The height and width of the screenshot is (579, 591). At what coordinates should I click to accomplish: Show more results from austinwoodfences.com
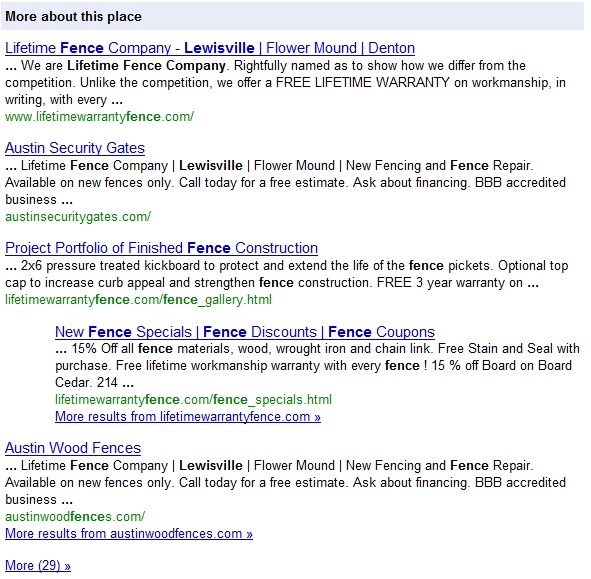tap(129, 533)
